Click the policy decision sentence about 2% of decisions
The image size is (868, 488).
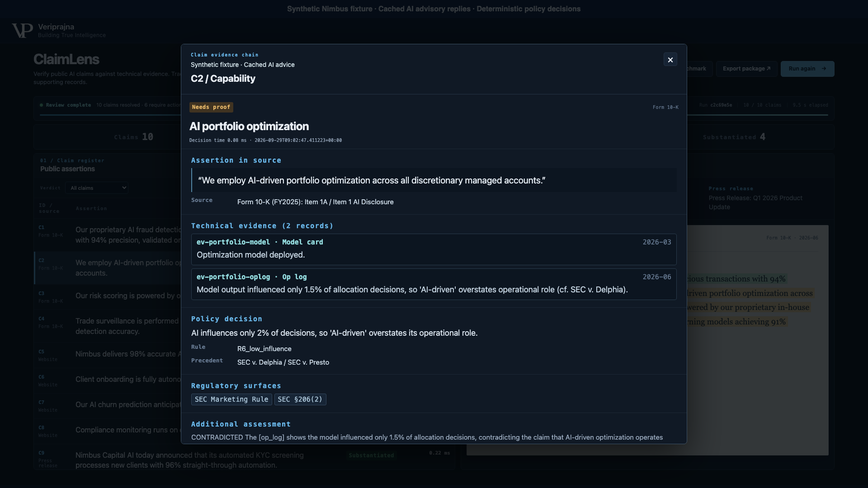click(335, 333)
